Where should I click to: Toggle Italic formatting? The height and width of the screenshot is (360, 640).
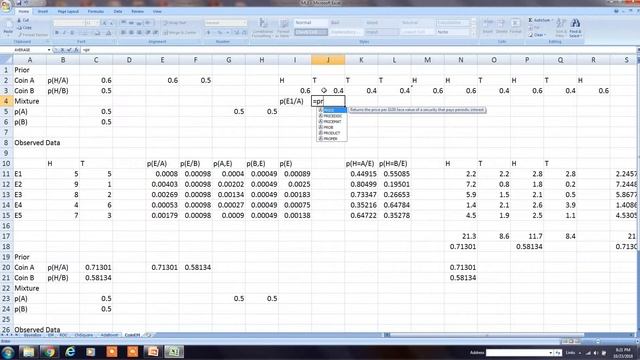point(64,33)
